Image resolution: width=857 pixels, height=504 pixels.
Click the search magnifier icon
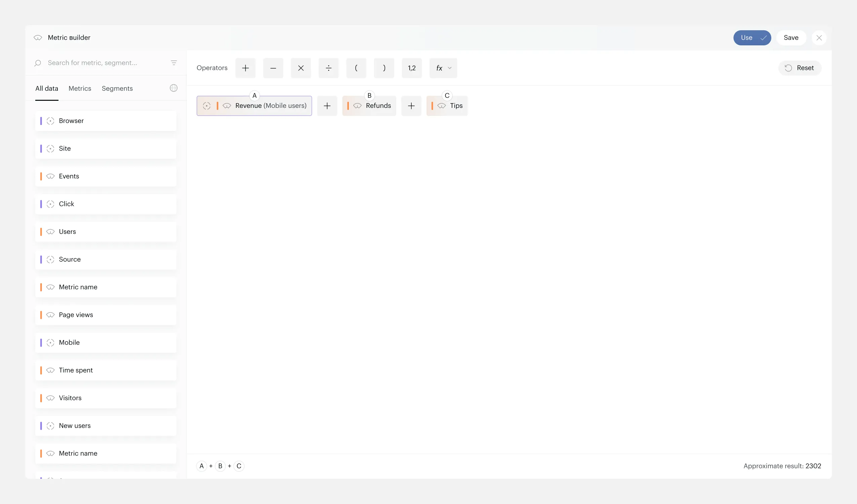coord(38,63)
